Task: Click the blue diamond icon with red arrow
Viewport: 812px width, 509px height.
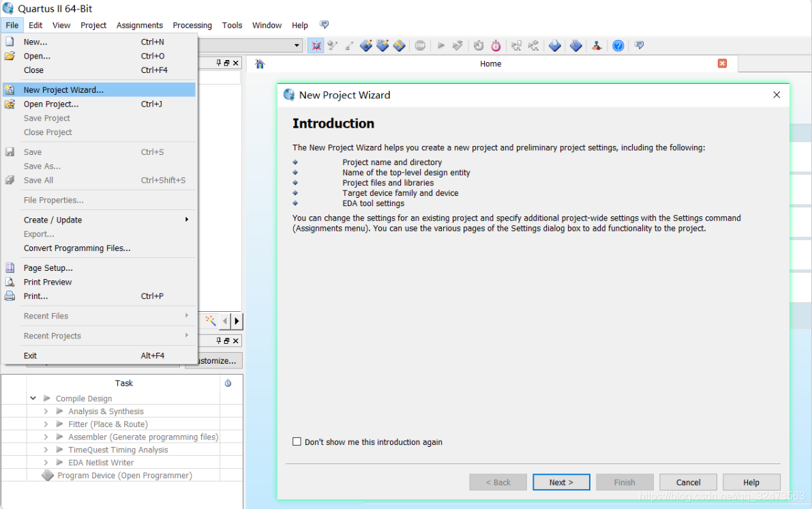Action: tap(576, 46)
